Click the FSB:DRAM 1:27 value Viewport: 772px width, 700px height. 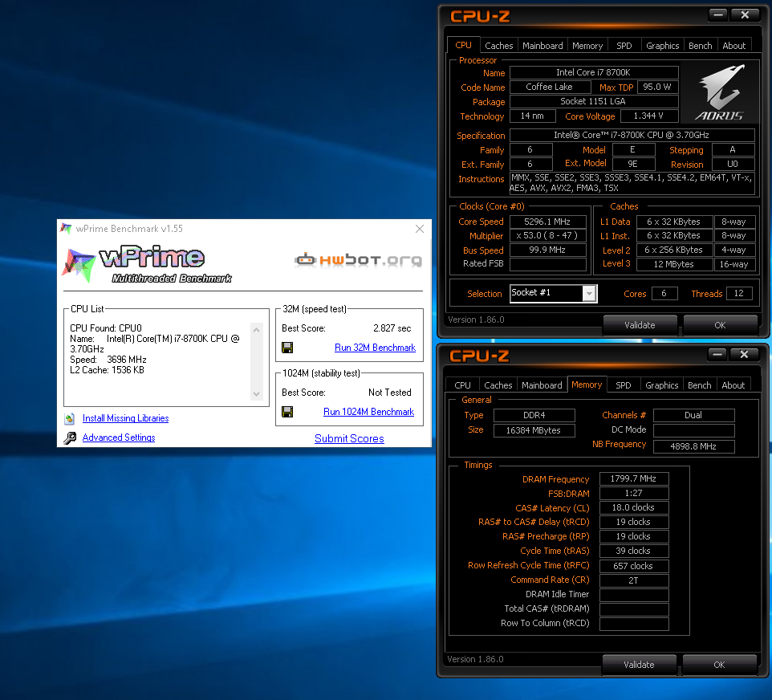634,493
